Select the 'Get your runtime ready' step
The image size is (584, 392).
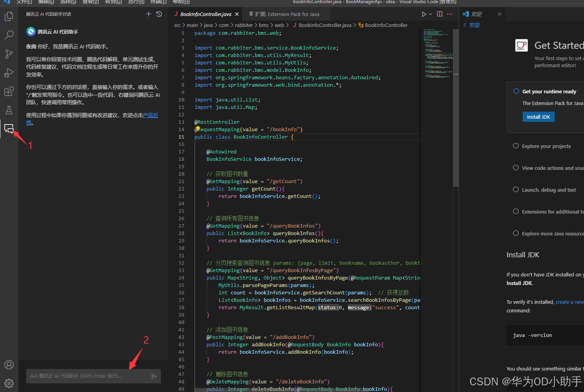(x=549, y=91)
